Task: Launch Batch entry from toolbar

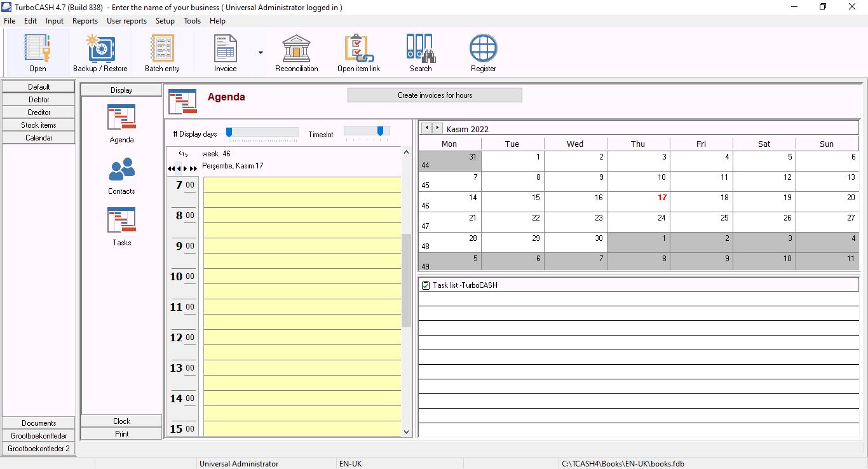Action: (x=162, y=53)
